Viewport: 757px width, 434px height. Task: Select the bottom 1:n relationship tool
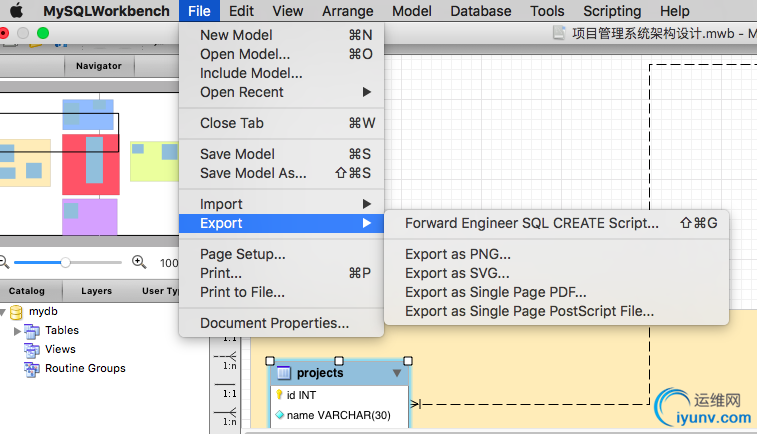[225, 416]
